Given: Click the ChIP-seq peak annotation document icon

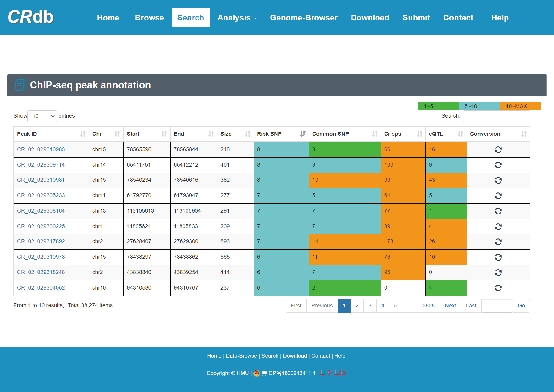Looking at the screenshot, I should point(20,85).
